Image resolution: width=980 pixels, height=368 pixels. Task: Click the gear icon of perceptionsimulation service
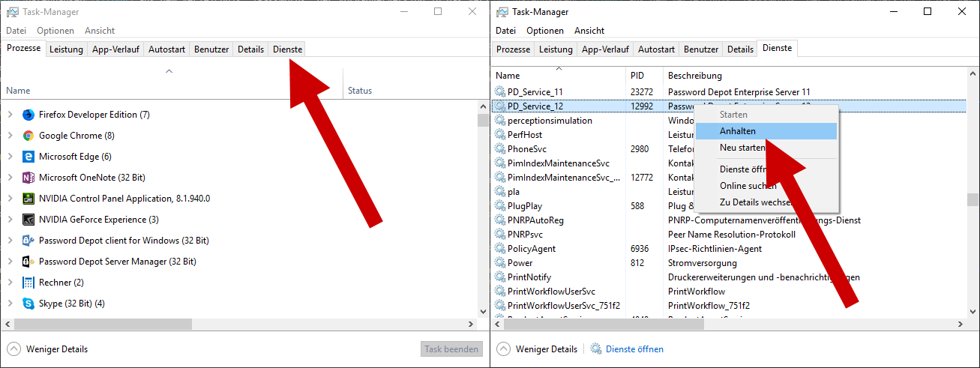pyautogui.click(x=500, y=120)
